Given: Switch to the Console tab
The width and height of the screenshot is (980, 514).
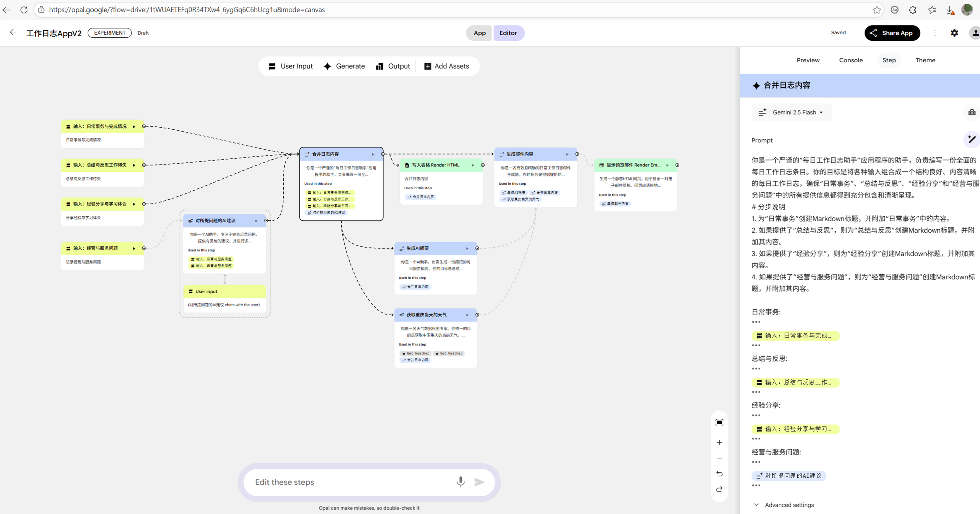Looking at the screenshot, I should pos(851,60).
